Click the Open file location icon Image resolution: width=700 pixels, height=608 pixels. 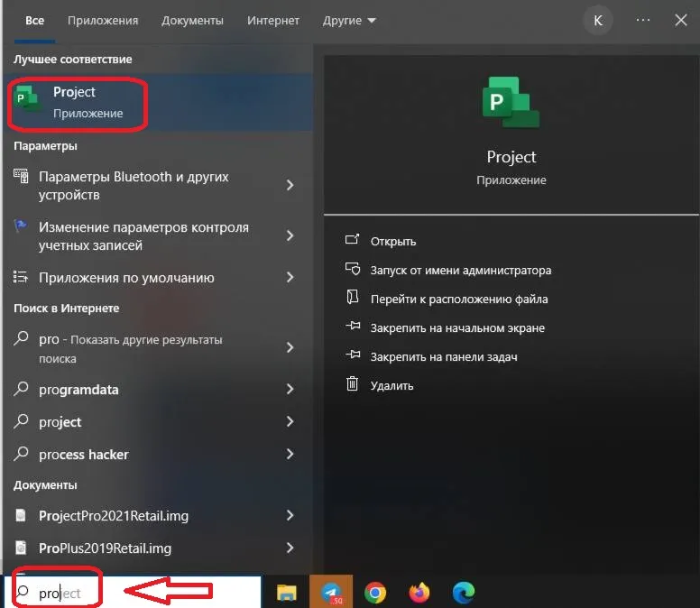[x=352, y=297]
